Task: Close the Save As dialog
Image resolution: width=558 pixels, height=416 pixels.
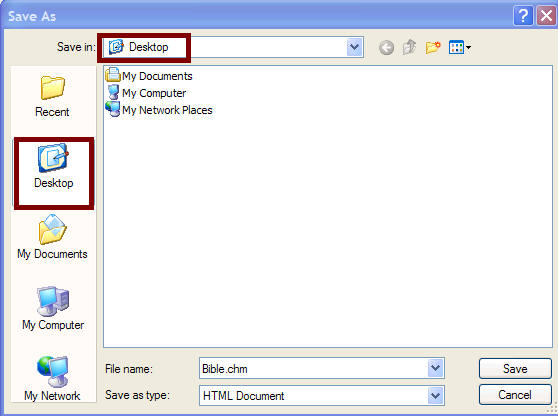Action: pyautogui.click(x=546, y=16)
